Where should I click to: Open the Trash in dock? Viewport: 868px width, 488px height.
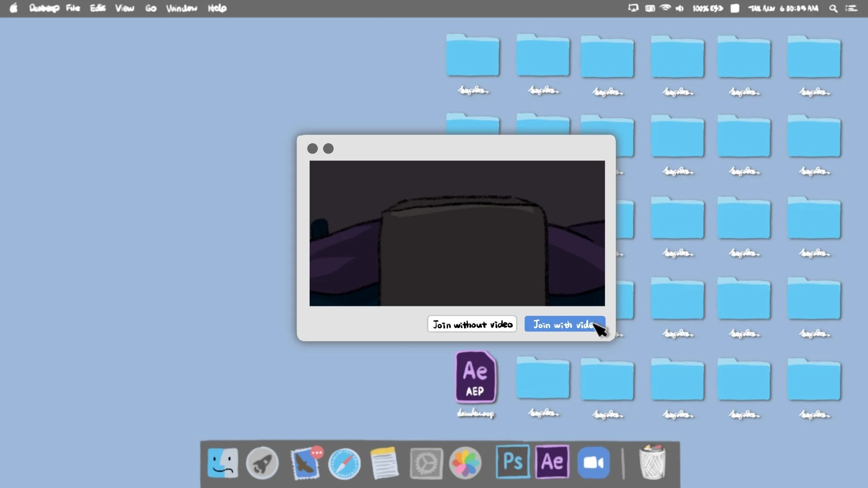652,463
